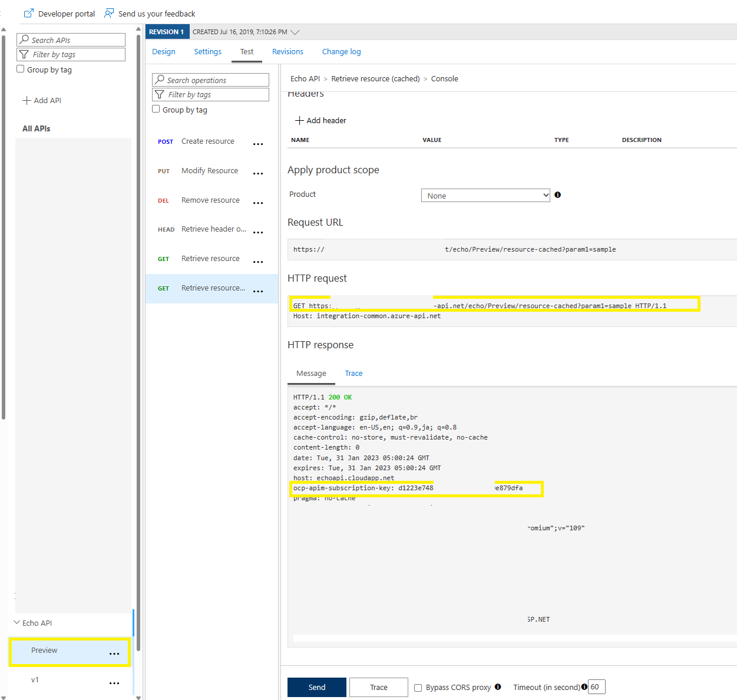Screen dimensions: 737x700
Task: Open the ellipsis menu for Modify Resource
Action: click(258, 174)
